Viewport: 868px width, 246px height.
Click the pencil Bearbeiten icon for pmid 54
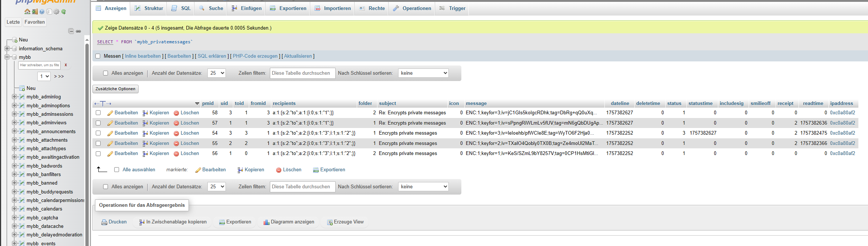click(x=110, y=133)
